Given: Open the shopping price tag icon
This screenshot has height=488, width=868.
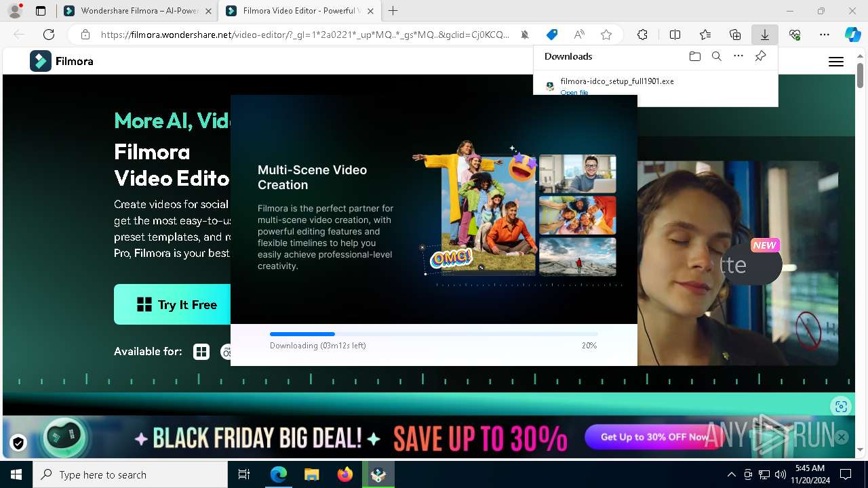Looking at the screenshot, I should pos(552,35).
